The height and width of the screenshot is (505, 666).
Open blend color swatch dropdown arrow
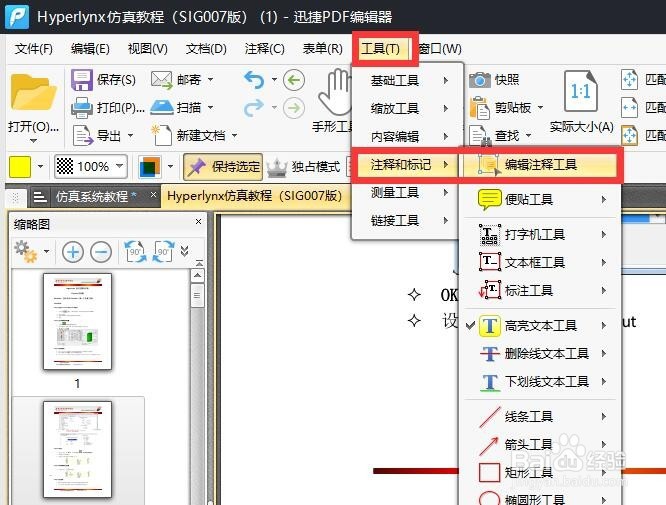point(170,166)
